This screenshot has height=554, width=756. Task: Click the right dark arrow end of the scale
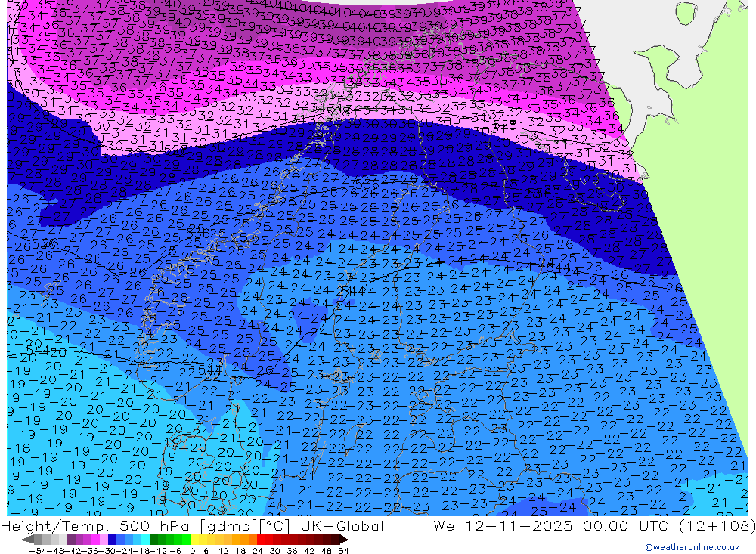coord(343,540)
